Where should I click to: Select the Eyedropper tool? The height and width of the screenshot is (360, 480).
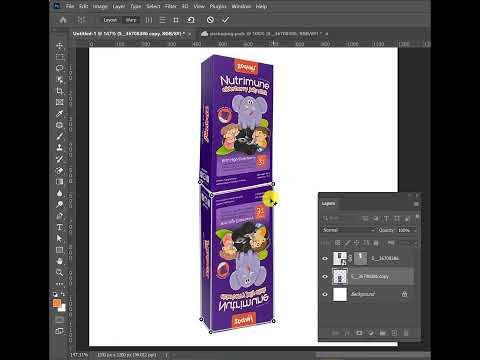(60, 114)
